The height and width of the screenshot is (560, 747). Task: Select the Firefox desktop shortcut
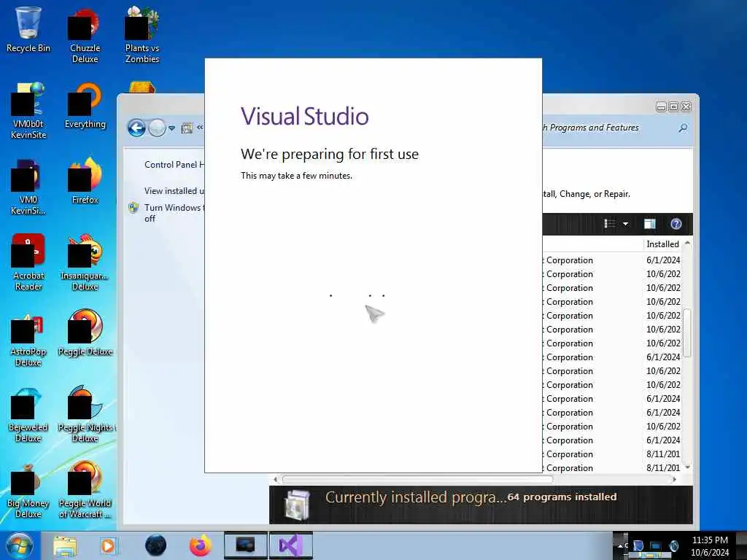(85, 181)
